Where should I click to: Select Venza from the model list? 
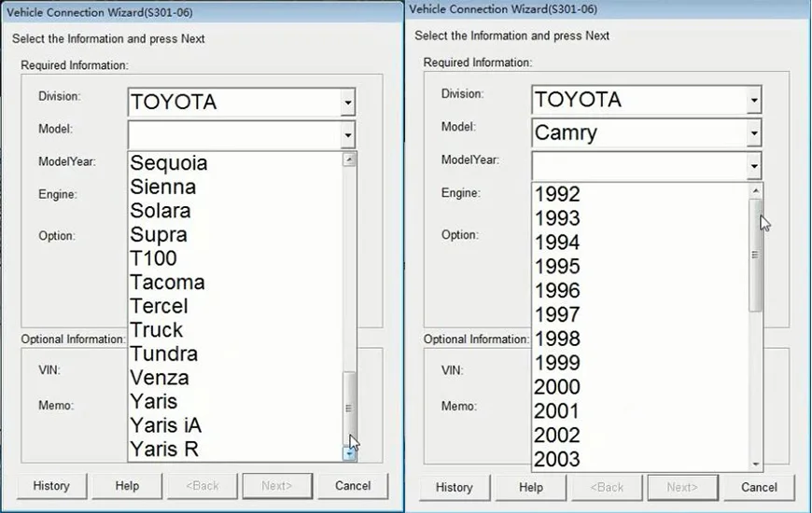[235, 378]
